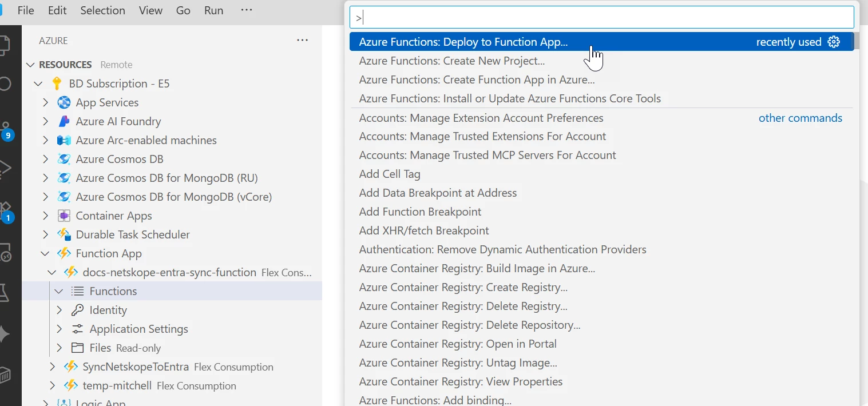Click the Files folder icon
The height and width of the screenshot is (406, 868).
pyautogui.click(x=78, y=348)
